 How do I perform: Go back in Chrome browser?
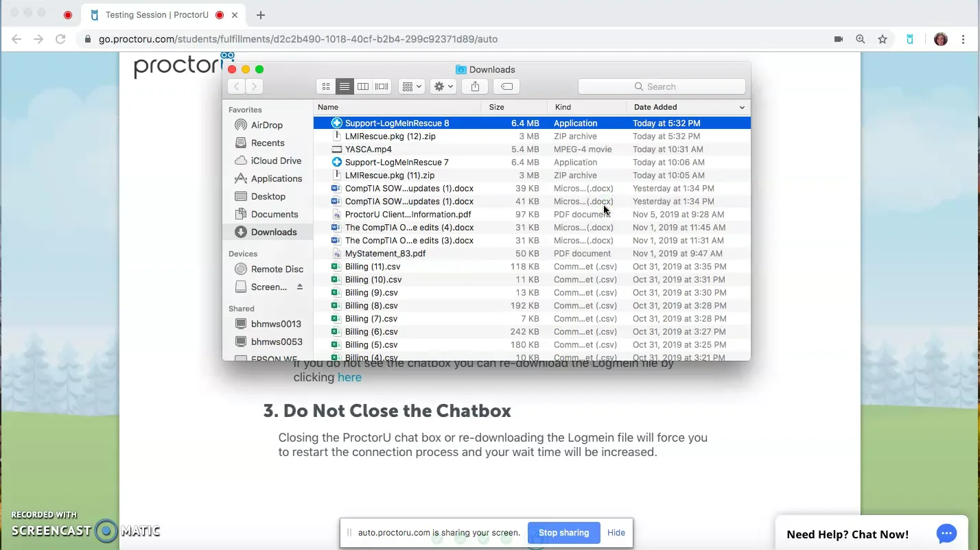pyautogui.click(x=16, y=39)
